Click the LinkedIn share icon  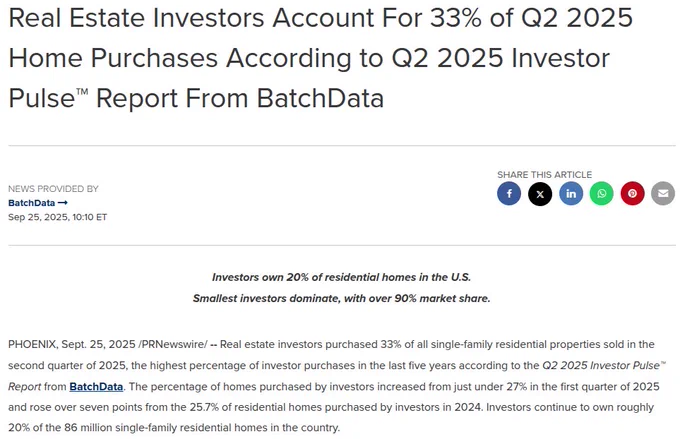tap(571, 193)
